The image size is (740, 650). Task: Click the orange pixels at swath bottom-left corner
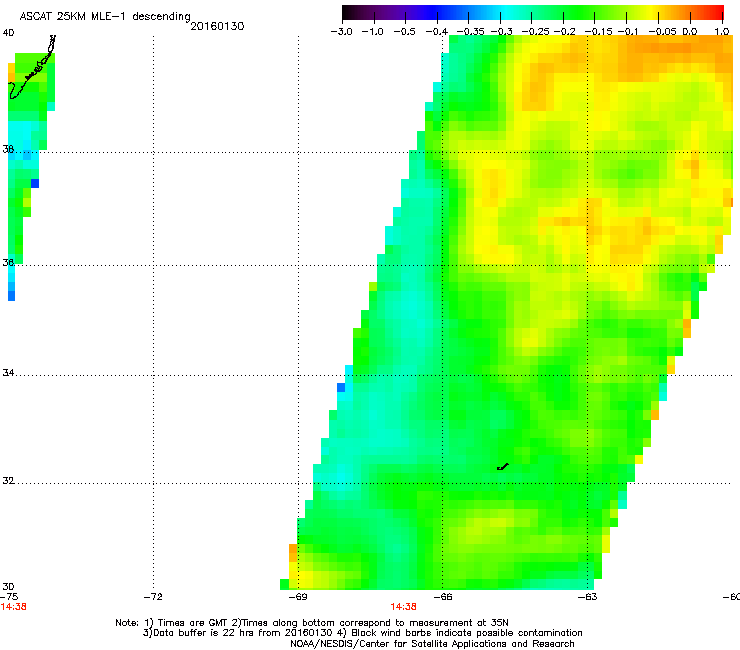(293, 553)
